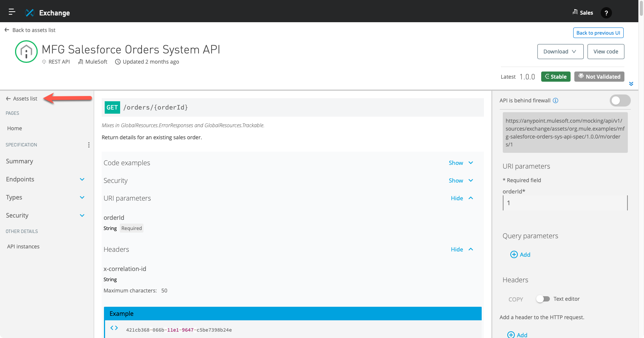Screen dimensions: 644x338
Task: Click the /orders/{orderId} endpoint path
Action: pos(156,108)
